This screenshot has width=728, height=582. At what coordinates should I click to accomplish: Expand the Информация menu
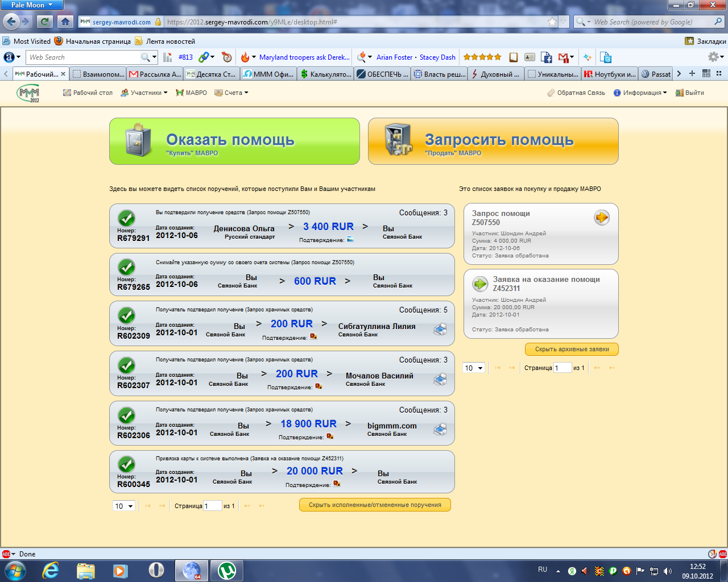[640, 93]
